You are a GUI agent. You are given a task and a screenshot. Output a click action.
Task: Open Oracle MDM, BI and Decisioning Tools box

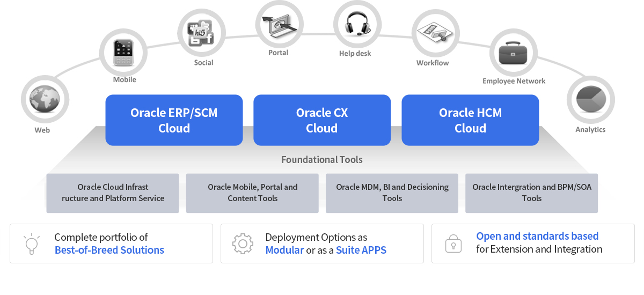click(392, 193)
